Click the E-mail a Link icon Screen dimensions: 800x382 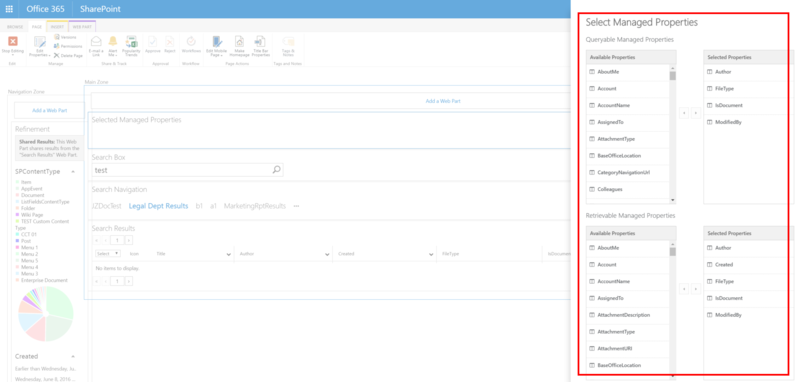point(96,42)
